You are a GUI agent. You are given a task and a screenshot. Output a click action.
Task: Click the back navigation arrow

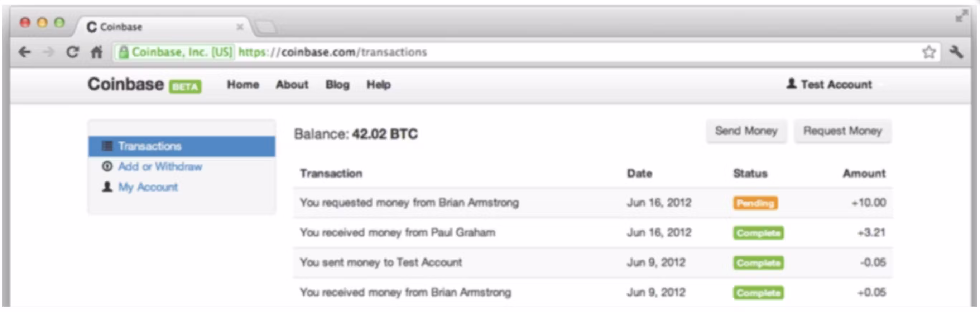click(25, 52)
